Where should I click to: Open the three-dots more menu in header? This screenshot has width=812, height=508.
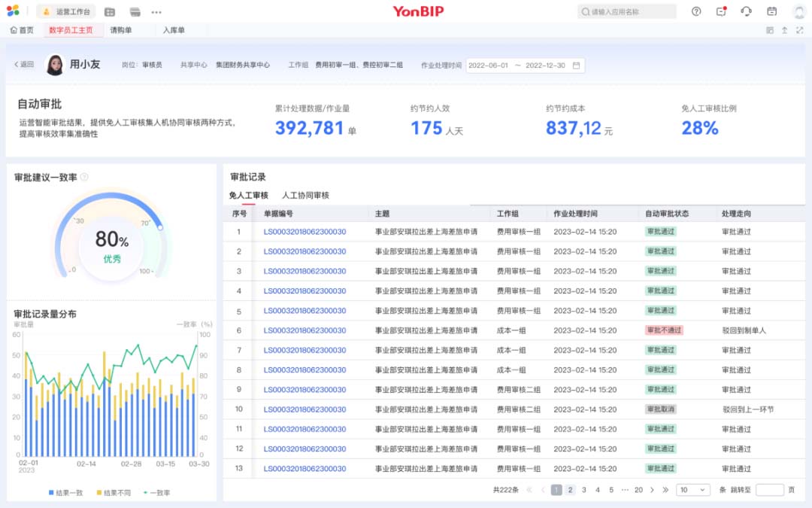point(156,11)
